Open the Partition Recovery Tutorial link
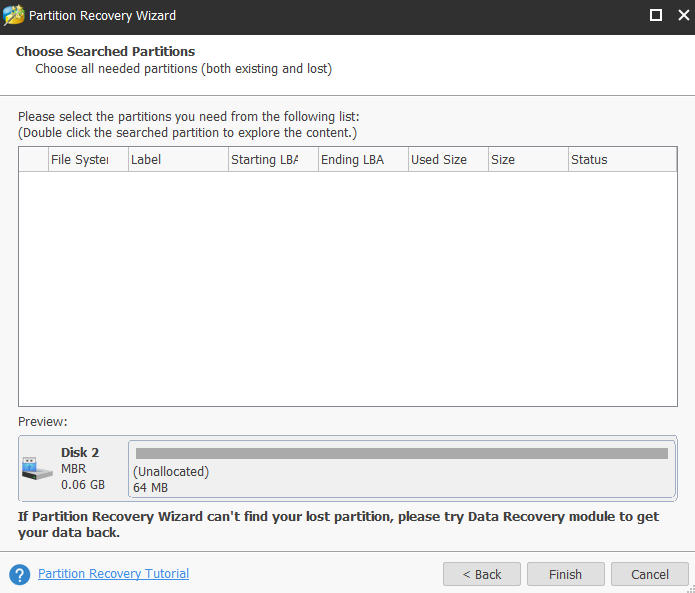Screen dimensions: 695x593 113,574
